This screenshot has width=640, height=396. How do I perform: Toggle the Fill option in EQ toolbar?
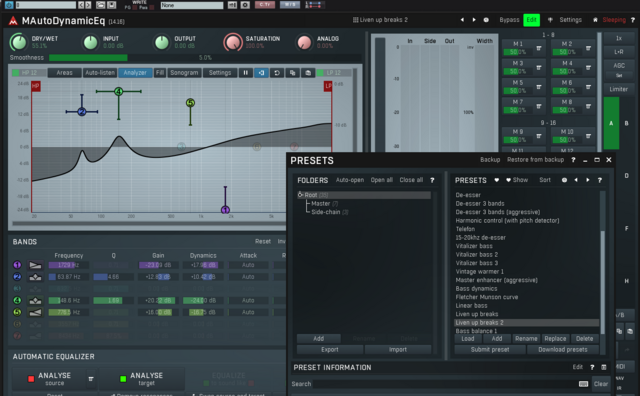(x=160, y=73)
